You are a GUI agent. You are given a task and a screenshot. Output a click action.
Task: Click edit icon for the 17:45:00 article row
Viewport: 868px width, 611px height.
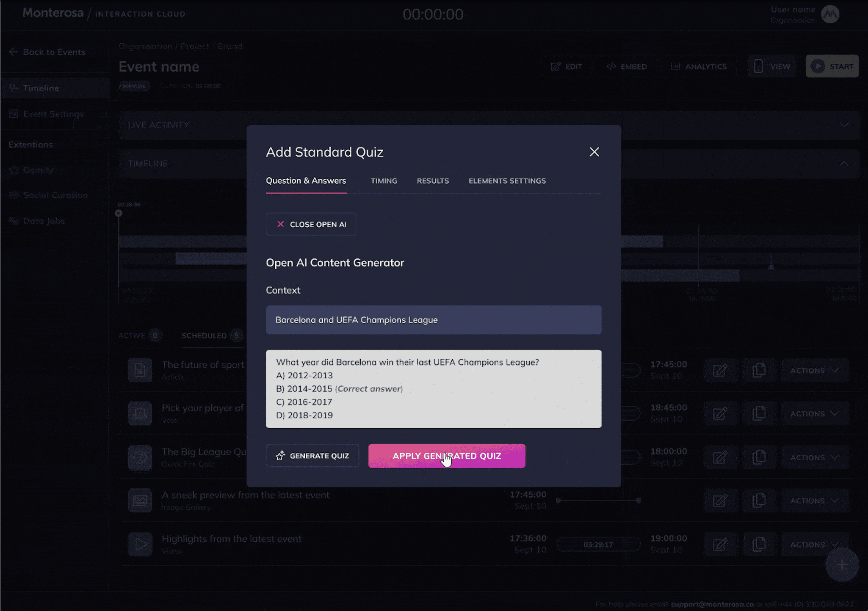point(720,371)
